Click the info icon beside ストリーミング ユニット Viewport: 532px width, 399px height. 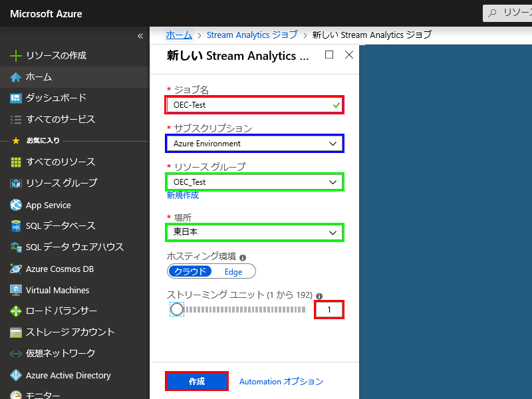point(319,296)
